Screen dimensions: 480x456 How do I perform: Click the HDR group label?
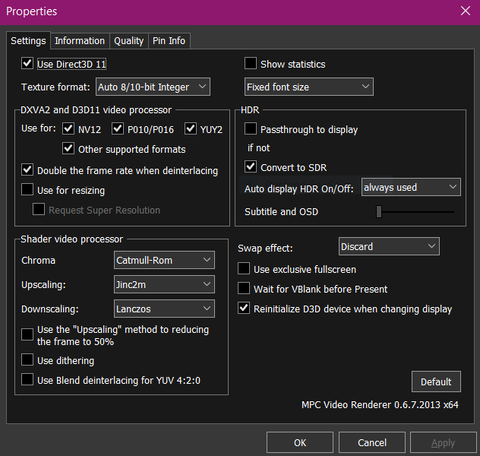(250, 110)
